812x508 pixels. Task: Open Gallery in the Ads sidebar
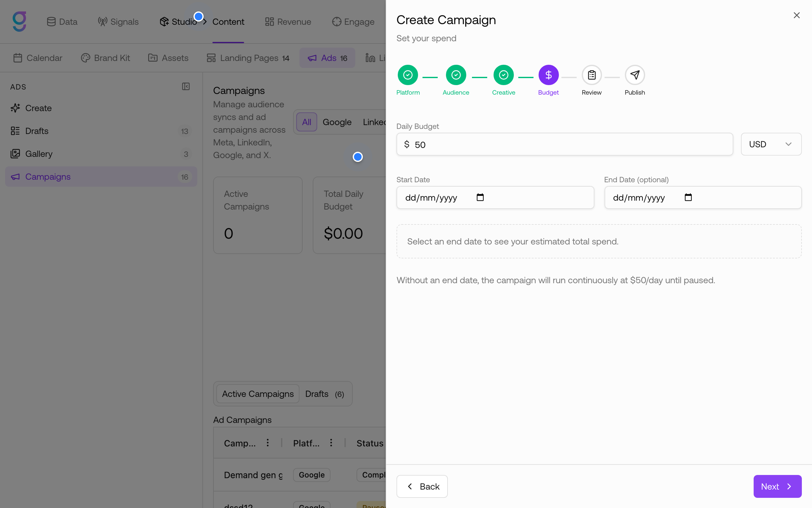coord(101,154)
